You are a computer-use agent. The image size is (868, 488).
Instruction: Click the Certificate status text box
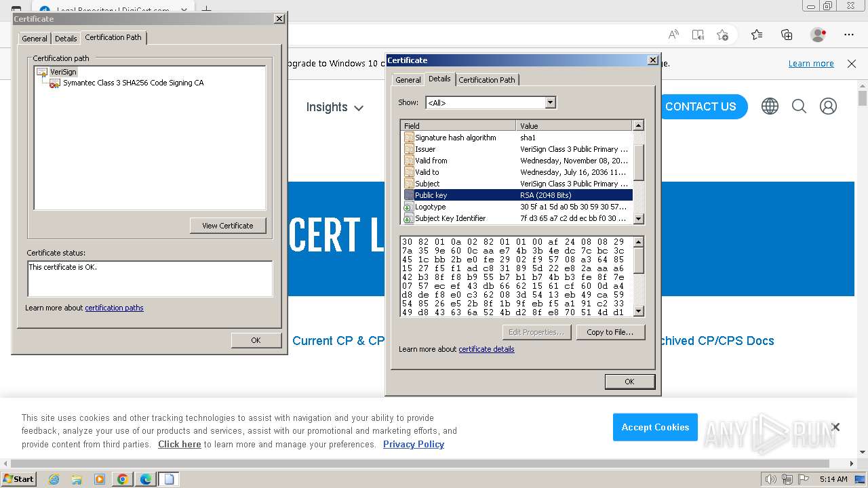tap(150, 279)
